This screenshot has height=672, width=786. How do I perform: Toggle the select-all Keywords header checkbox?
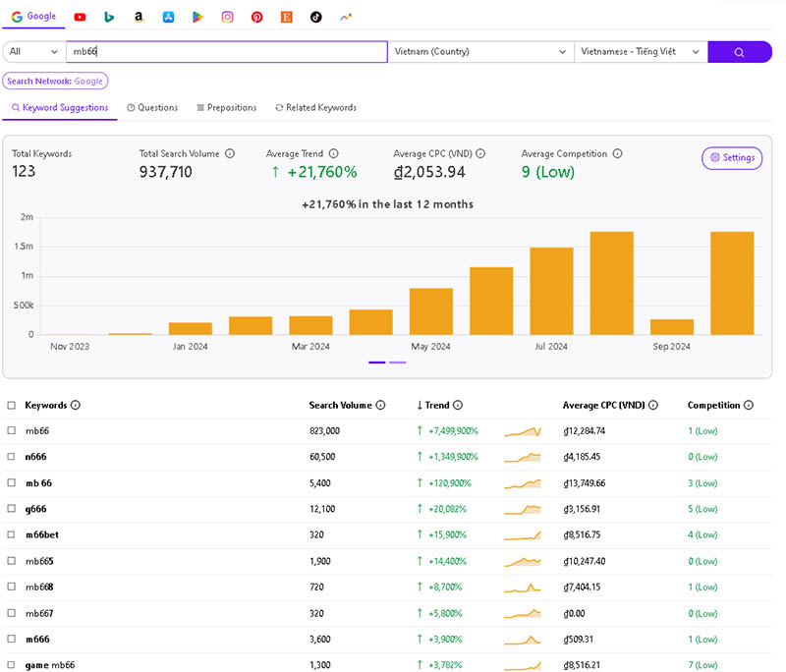point(12,405)
